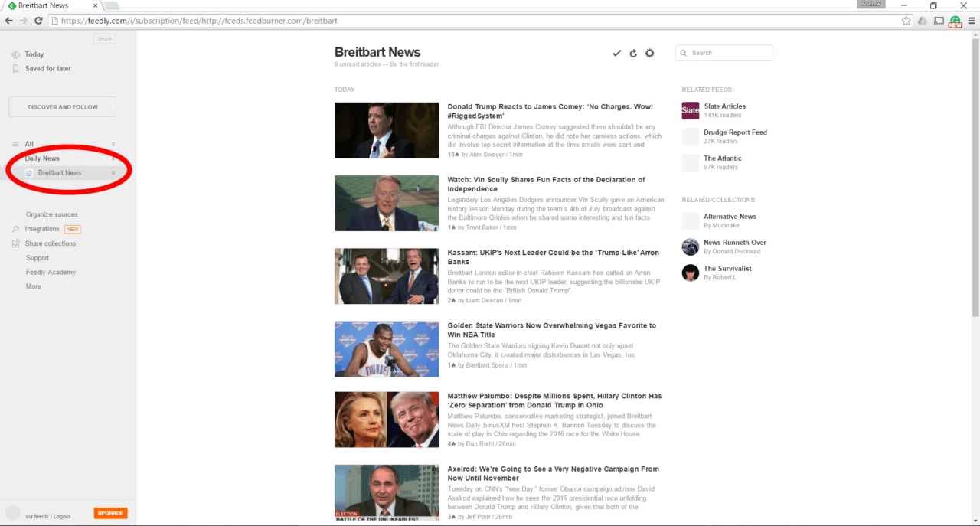Click the Cast extension icon
This screenshot has width=980, height=526.
coord(939,21)
